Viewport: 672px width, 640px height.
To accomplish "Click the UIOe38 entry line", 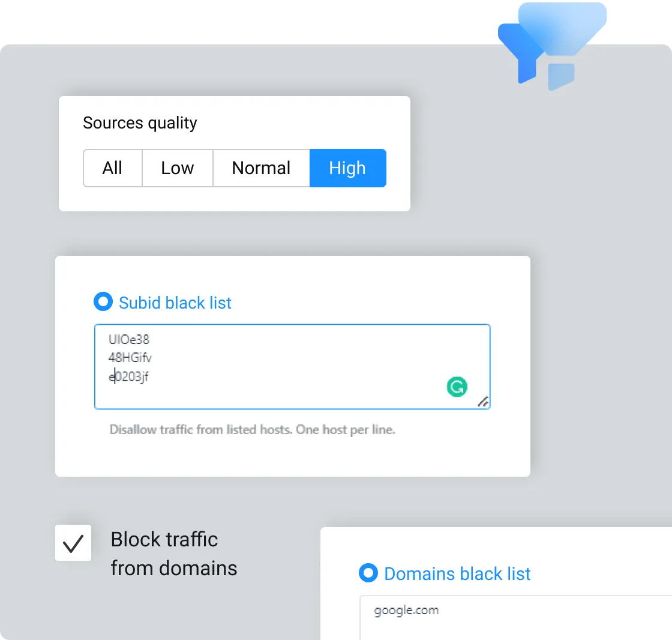I will [x=129, y=340].
